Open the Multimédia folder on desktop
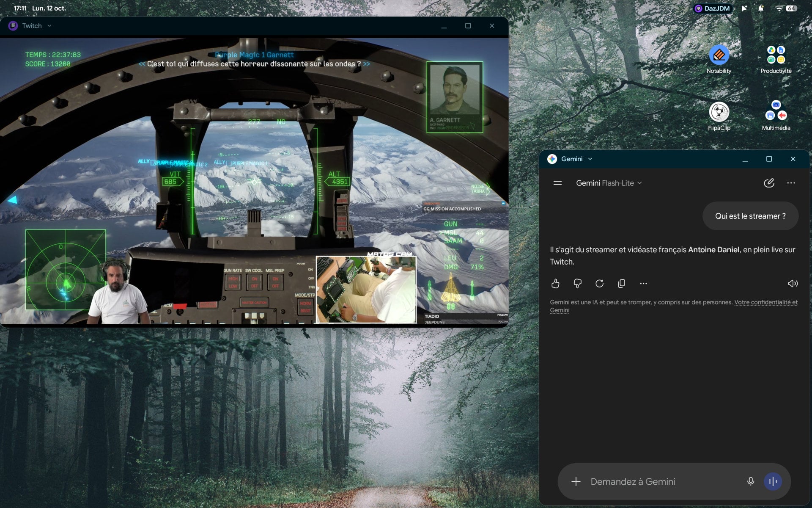The width and height of the screenshot is (812, 508). [x=776, y=116]
